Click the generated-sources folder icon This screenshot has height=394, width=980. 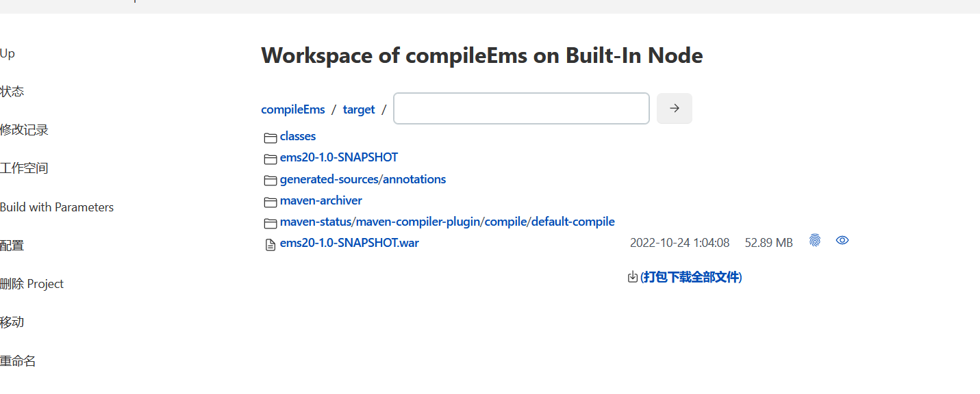(x=271, y=181)
